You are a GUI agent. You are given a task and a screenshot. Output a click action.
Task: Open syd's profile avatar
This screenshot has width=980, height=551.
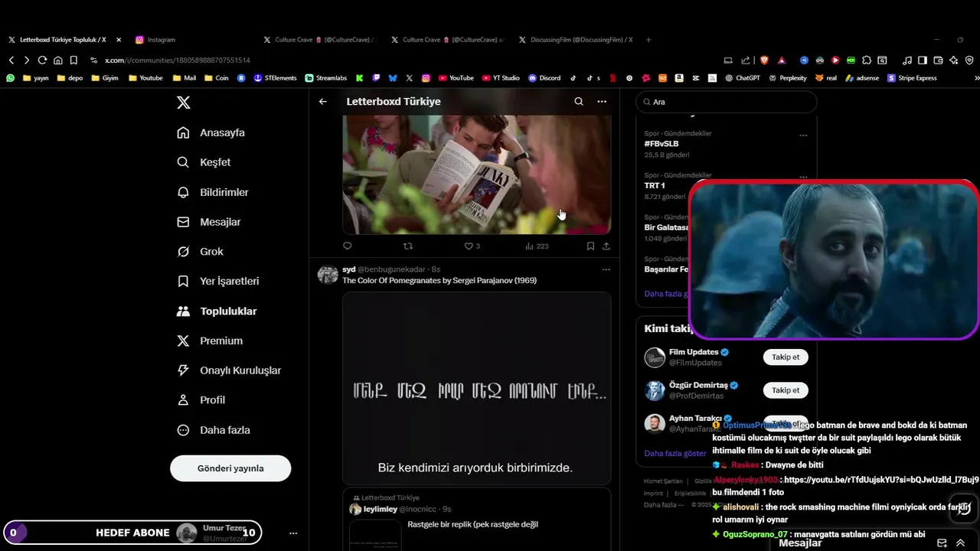pyautogui.click(x=328, y=275)
